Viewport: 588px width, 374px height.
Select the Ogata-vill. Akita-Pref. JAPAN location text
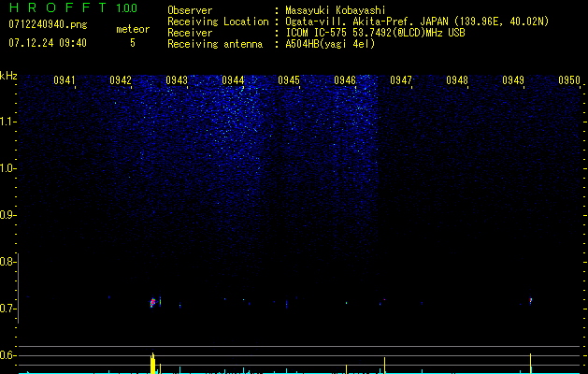pos(417,22)
